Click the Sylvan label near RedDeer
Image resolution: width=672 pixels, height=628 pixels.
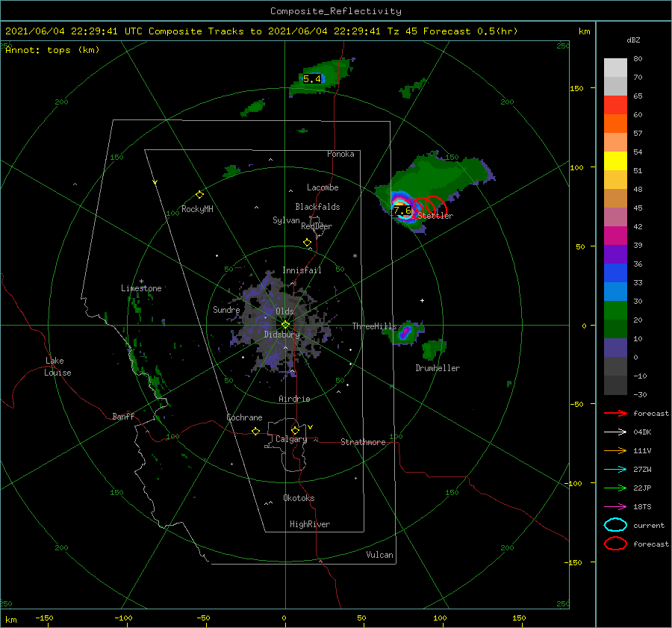pyautogui.click(x=286, y=220)
